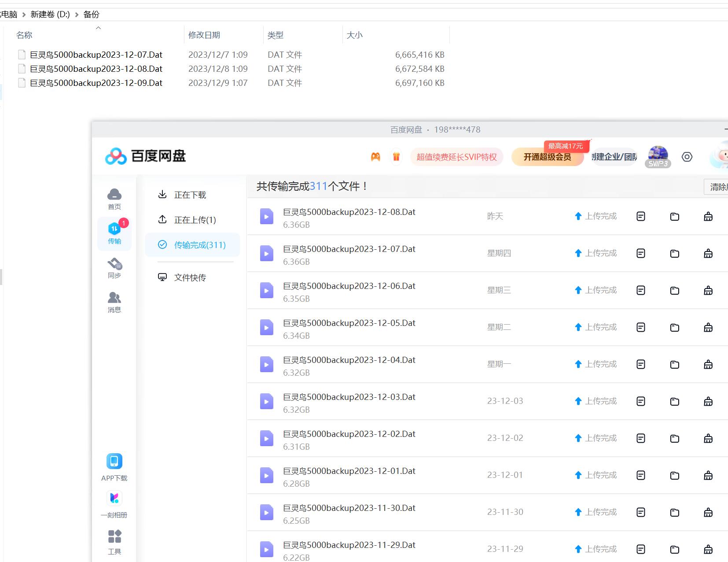
Task: Select 传输完成(311) tab
Action: click(199, 245)
